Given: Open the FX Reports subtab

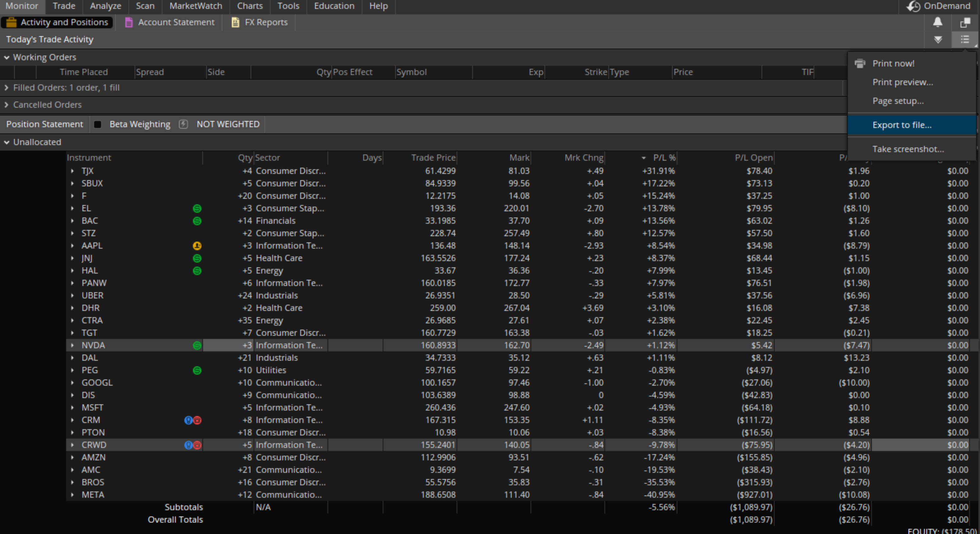Looking at the screenshot, I should (260, 22).
